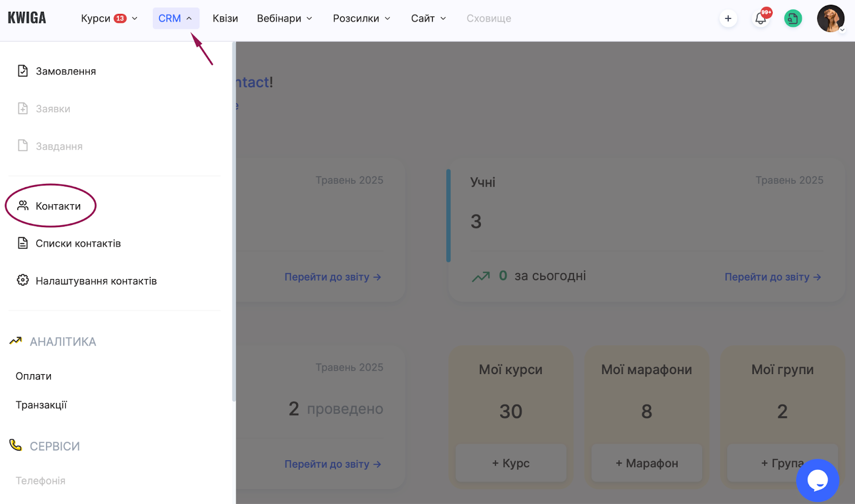
Task: Click the CRM menu panel scrollbar
Action: coord(234,221)
